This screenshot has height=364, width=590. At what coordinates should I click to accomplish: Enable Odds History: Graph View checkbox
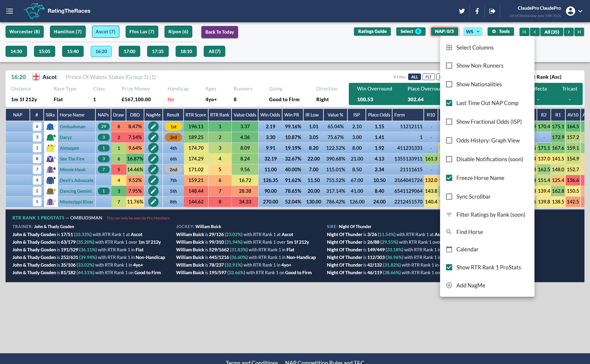pos(449,140)
